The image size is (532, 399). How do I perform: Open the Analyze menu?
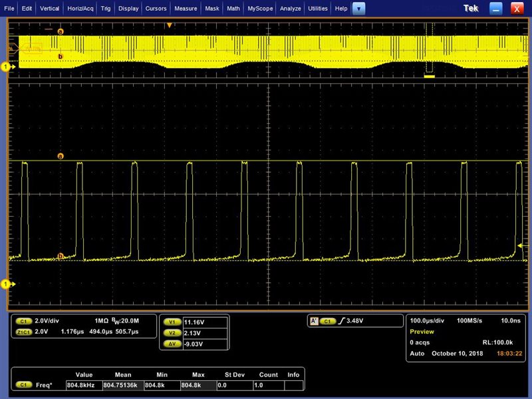pos(290,9)
